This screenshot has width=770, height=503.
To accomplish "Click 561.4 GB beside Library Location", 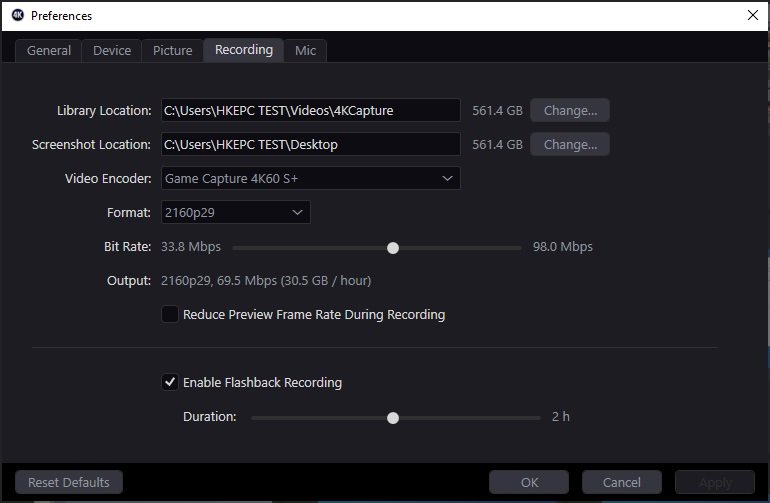I will coord(497,111).
